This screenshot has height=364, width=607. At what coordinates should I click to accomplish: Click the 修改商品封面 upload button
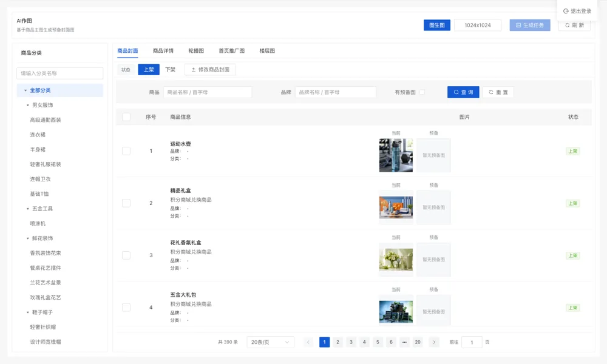pos(210,70)
